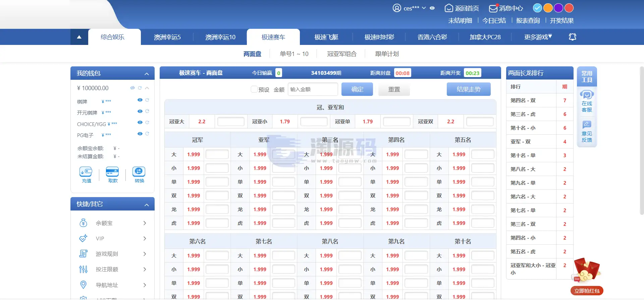
Task: Refresh the 棋牌 balance
Action: (147, 100)
